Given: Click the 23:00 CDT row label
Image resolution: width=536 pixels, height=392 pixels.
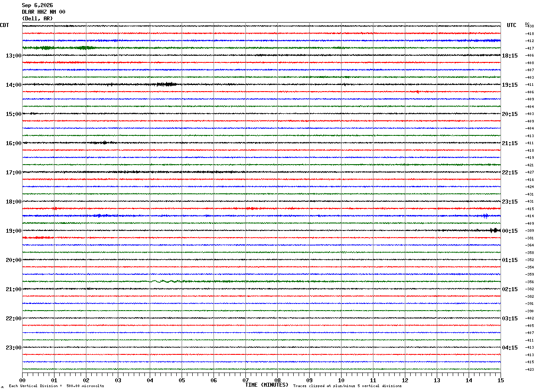Looking at the screenshot, I should click(13, 348).
